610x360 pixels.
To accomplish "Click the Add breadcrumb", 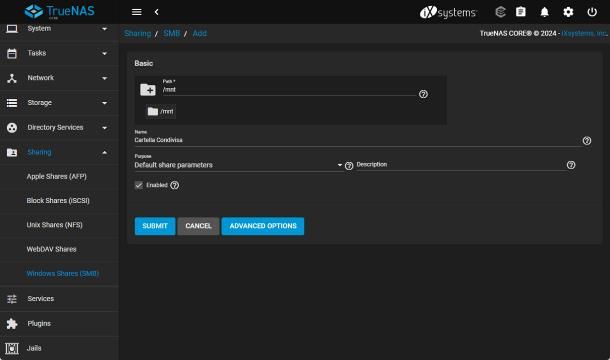I will pyautogui.click(x=200, y=33).
